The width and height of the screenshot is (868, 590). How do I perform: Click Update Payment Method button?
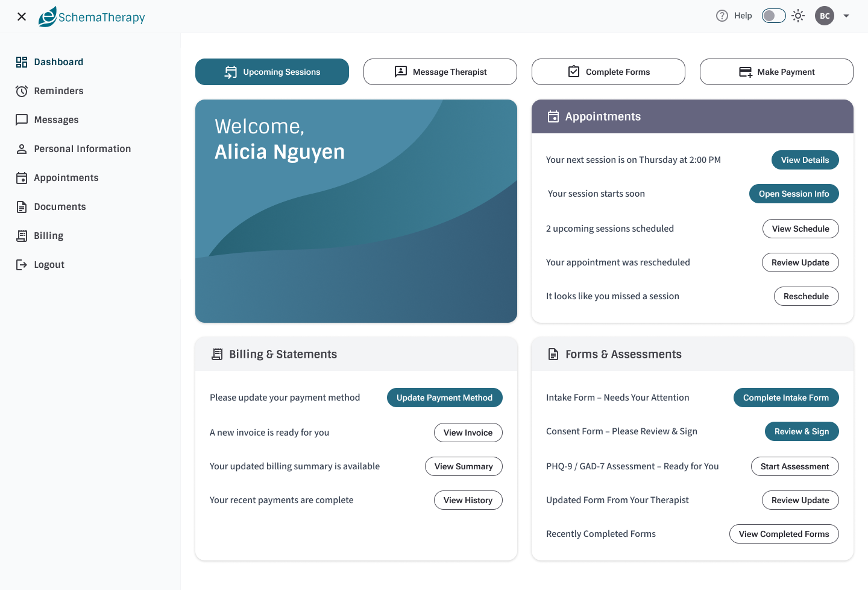click(445, 398)
